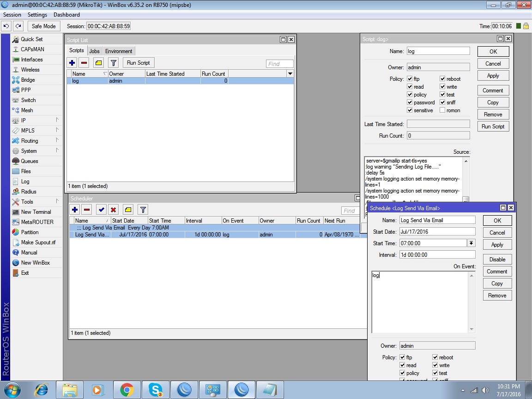
Task: Open New Terminal from the sidebar
Action: click(x=36, y=212)
